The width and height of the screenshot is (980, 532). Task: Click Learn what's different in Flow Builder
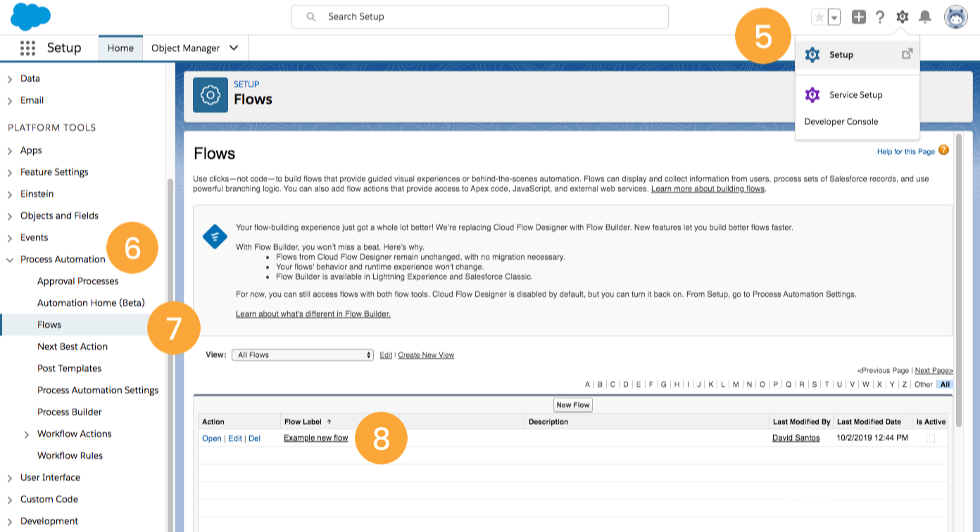click(x=313, y=314)
